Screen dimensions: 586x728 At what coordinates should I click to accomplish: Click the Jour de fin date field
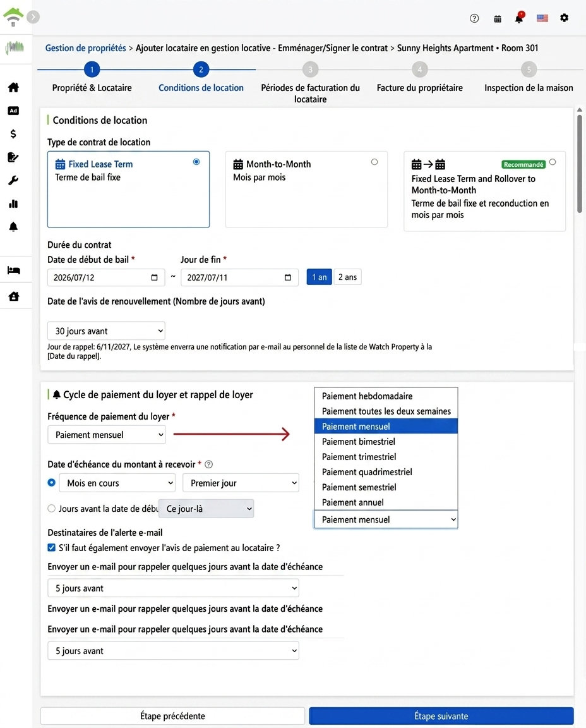tap(239, 277)
